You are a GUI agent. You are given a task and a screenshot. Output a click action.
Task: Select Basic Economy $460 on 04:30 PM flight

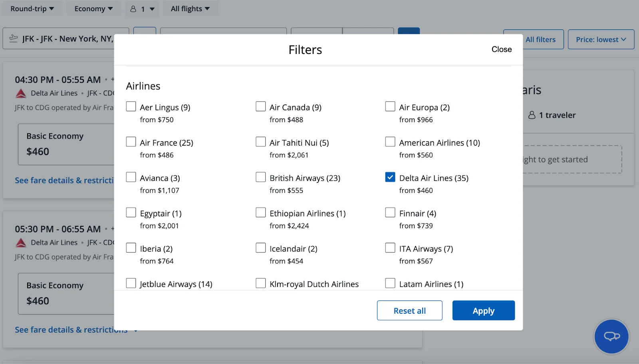click(x=66, y=144)
